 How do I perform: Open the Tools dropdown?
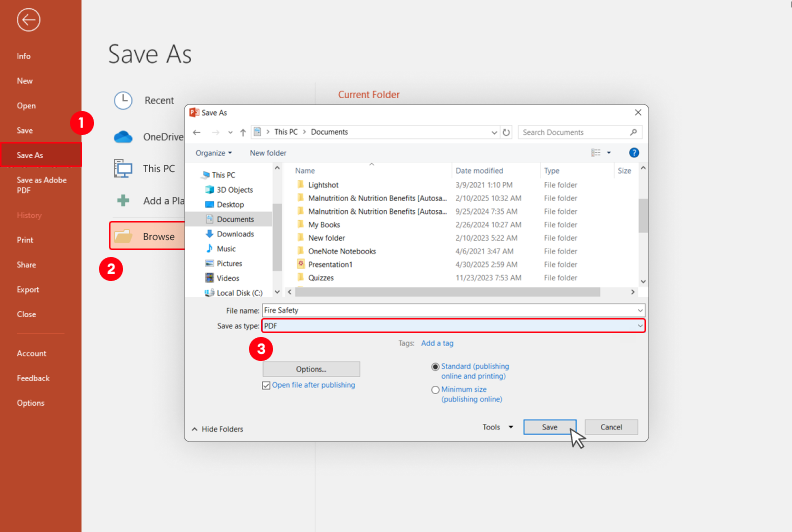point(498,427)
